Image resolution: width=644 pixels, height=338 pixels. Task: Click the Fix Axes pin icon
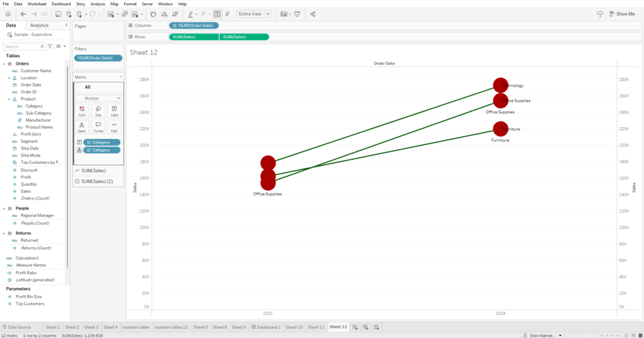click(x=228, y=14)
